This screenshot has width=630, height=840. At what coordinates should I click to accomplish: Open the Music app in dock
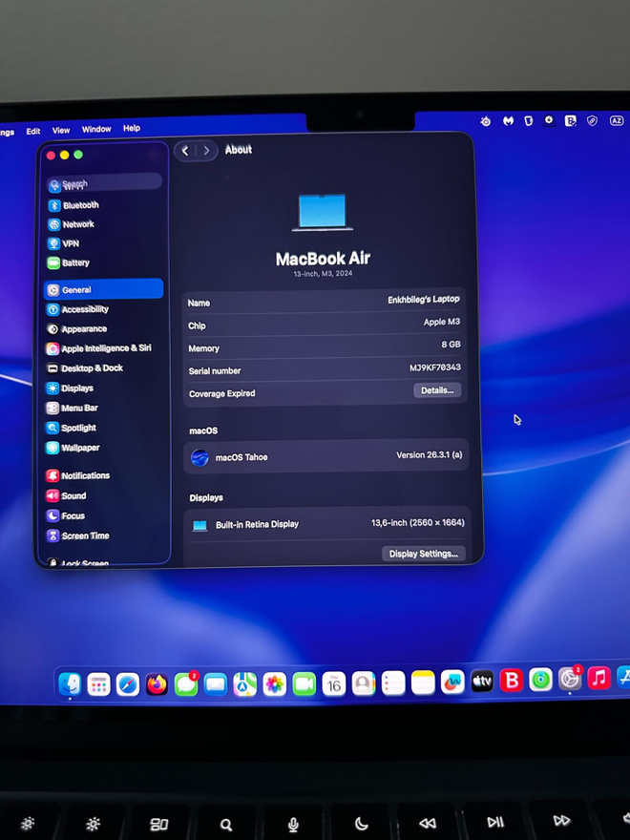(x=598, y=679)
